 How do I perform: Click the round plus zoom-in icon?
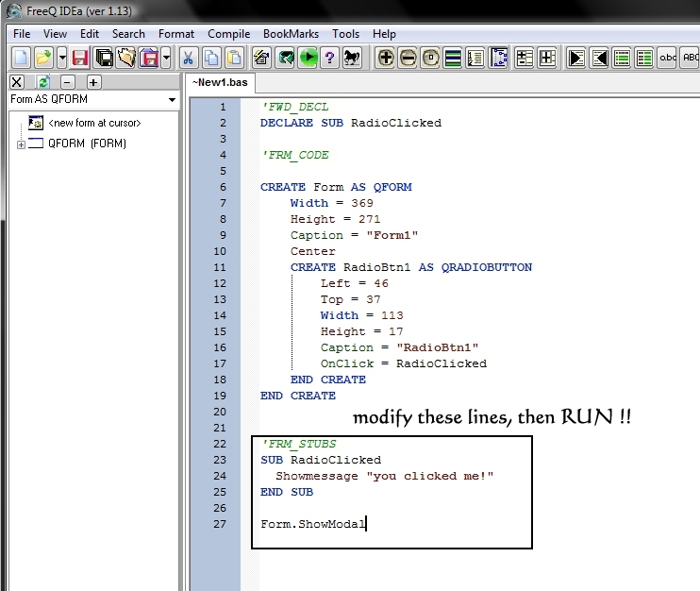pos(386,59)
